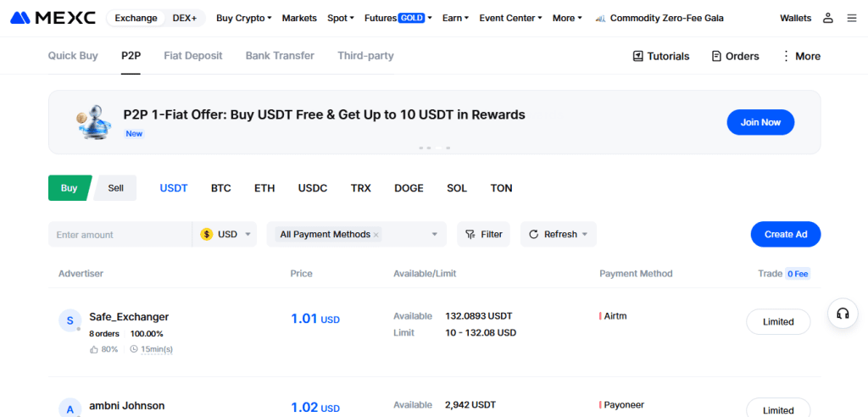
Task: Open the user profile icon
Action: click(827, 18)
